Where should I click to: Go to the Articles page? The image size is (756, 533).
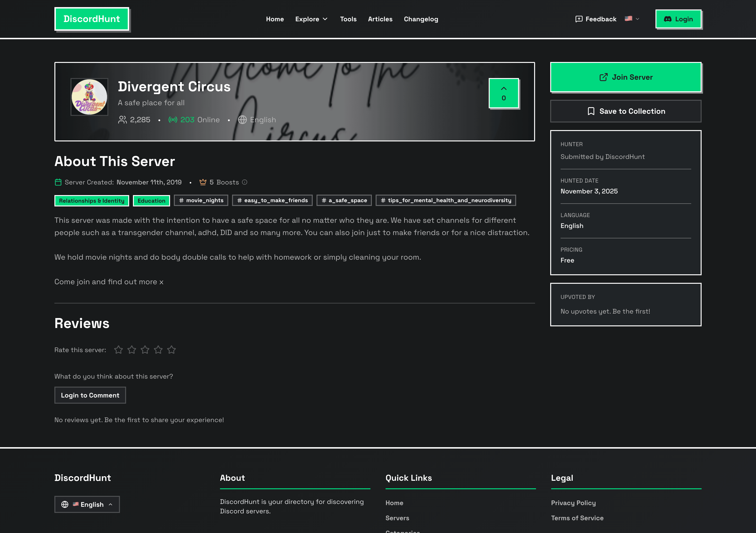pyautogui.click(x=380, y=19)
